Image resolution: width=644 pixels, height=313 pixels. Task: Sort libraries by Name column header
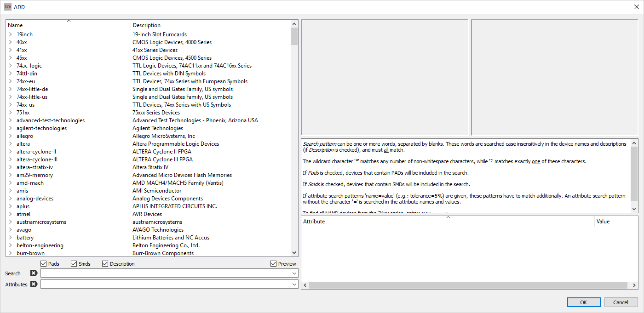(x=68, y=25)
